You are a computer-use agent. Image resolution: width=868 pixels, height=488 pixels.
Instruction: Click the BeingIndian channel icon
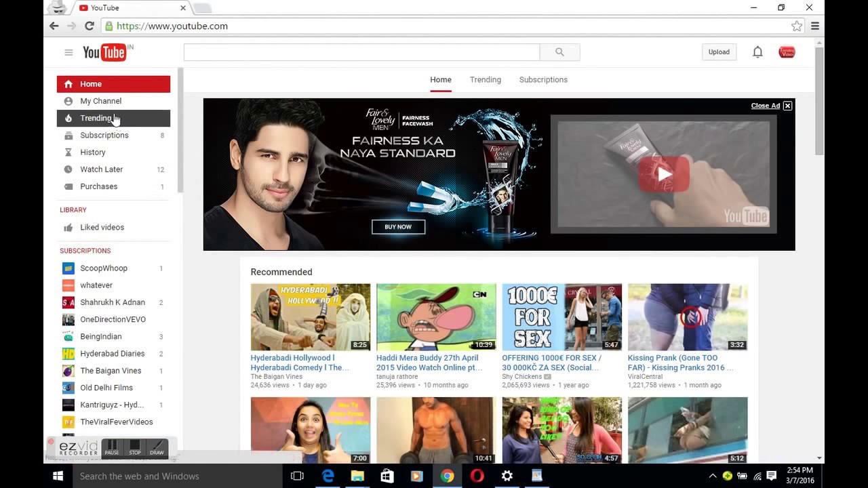pos(68,337)
